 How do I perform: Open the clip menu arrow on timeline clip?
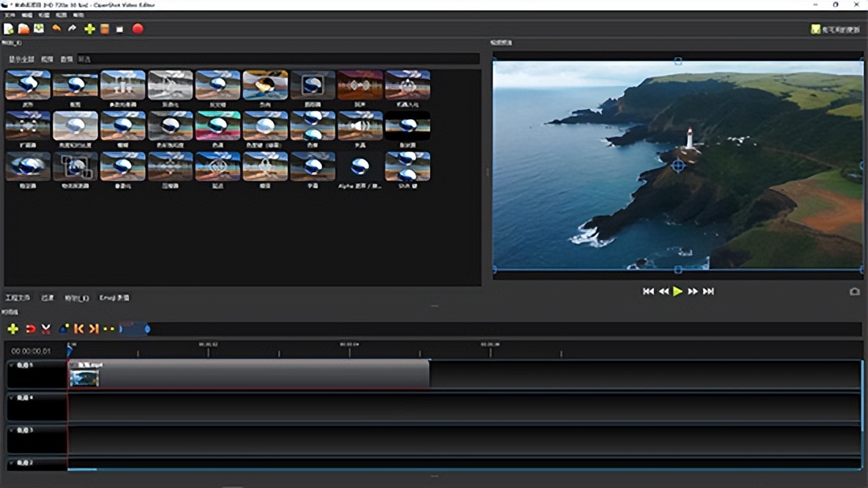pyautogui.click(x=72, y=365)
